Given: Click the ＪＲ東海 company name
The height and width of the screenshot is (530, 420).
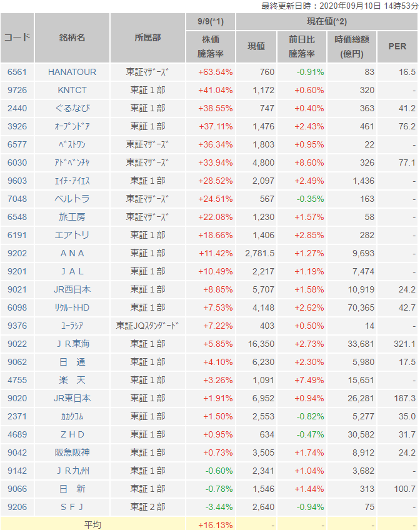Looking at the screenshot, I should coord(72,344).
